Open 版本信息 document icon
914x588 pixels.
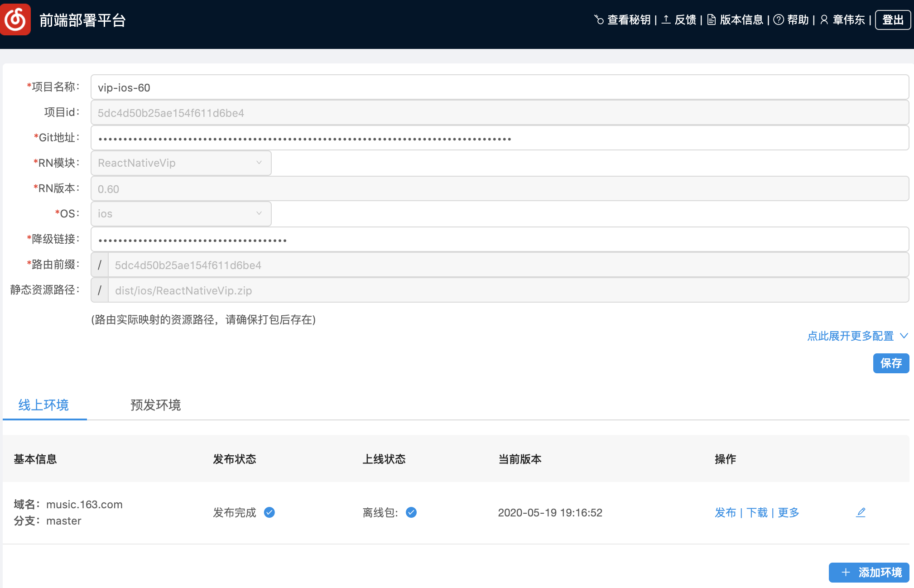tap(712, 20)
